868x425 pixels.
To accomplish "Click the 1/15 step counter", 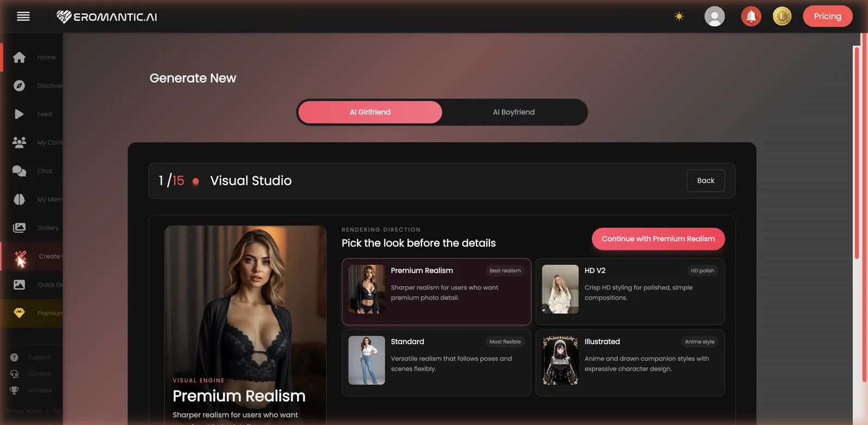I will point(171,181).
